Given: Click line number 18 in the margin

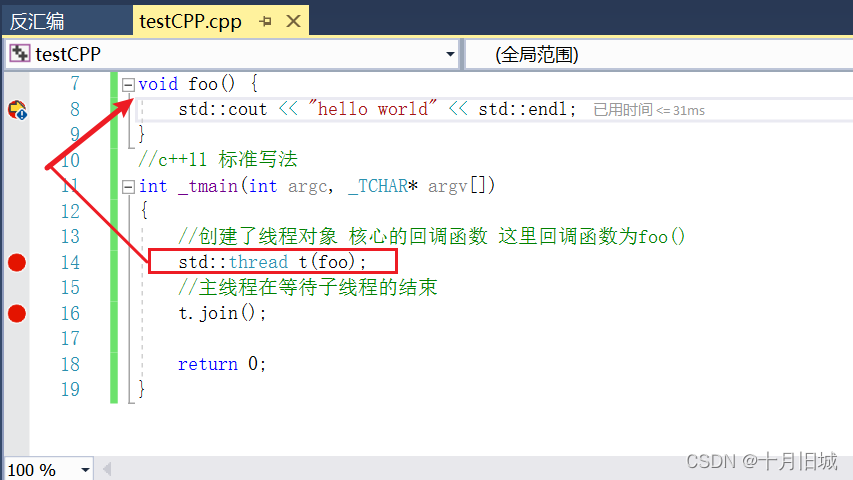Looking at the screenshot, I should tap(70, 364).
